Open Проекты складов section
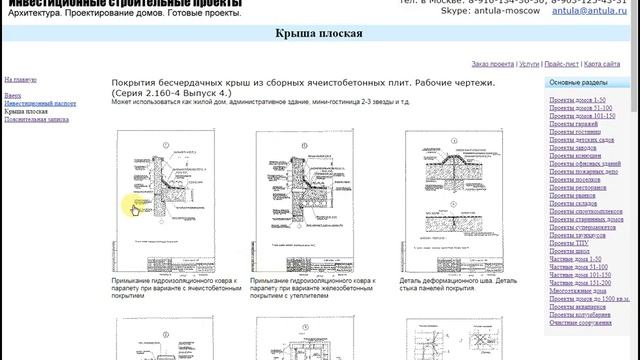The height and width of the screenshot is (360, 640). pos(573,203)
